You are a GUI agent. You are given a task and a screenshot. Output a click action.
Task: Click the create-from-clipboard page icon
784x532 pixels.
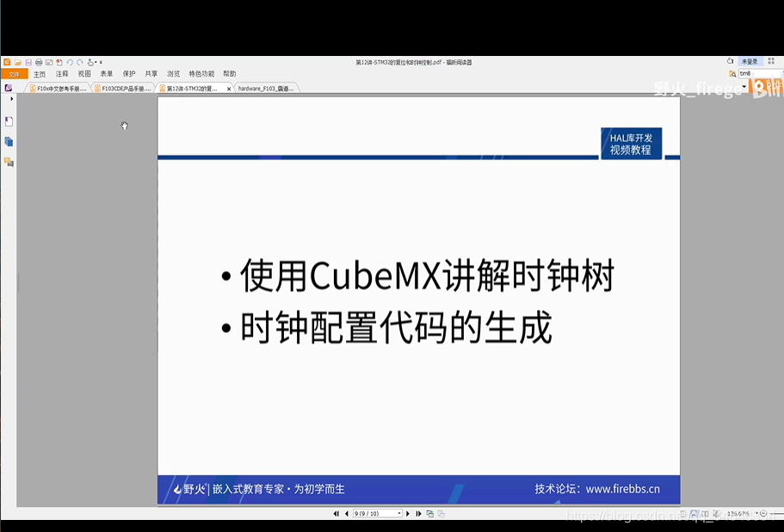coord(59,63)
